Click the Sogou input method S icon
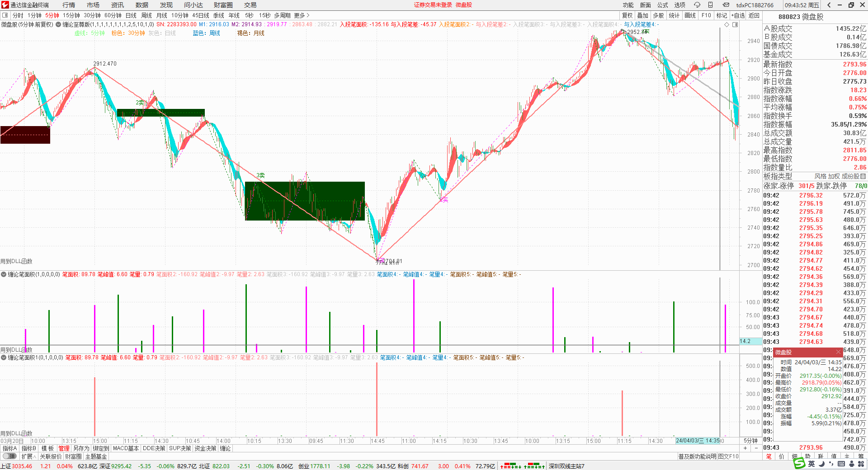The height and width of the screenshot is (470, 868). coord(799,463)
